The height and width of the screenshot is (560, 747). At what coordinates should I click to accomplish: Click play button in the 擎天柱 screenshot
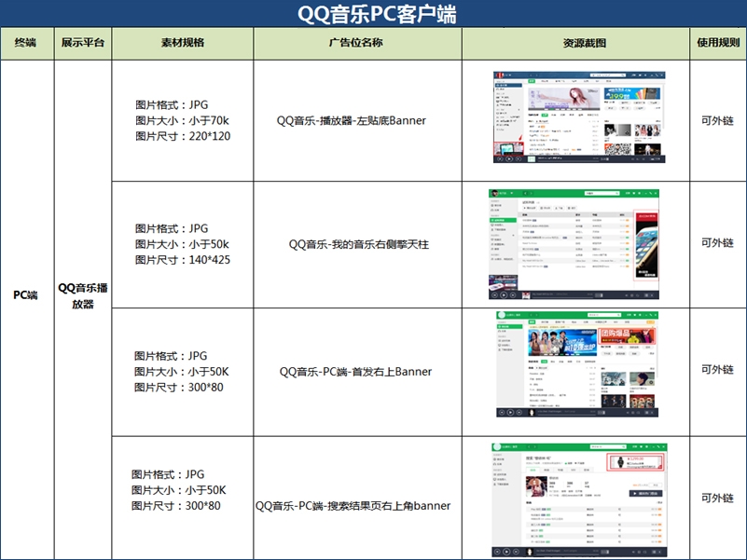(504, 294)
